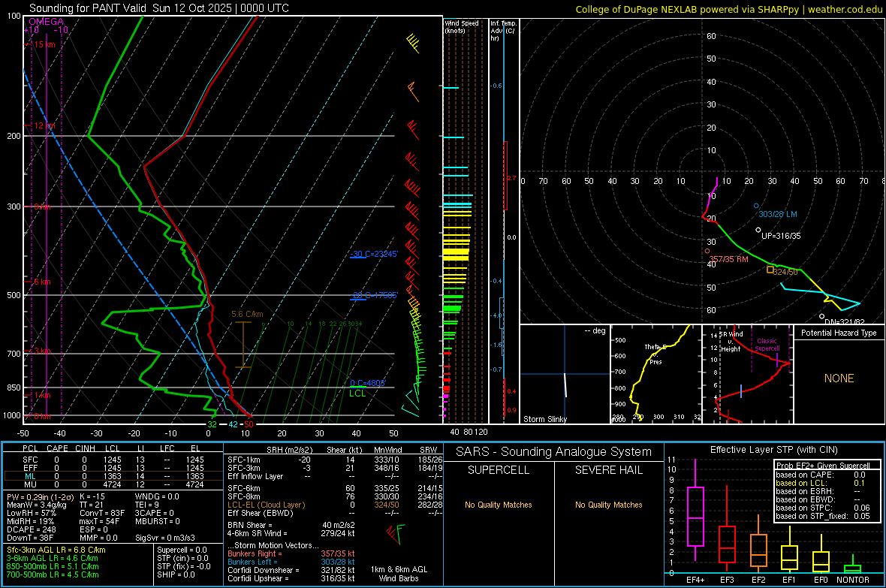Click the Storm Slinky panel label

click(x=544, y=419)
